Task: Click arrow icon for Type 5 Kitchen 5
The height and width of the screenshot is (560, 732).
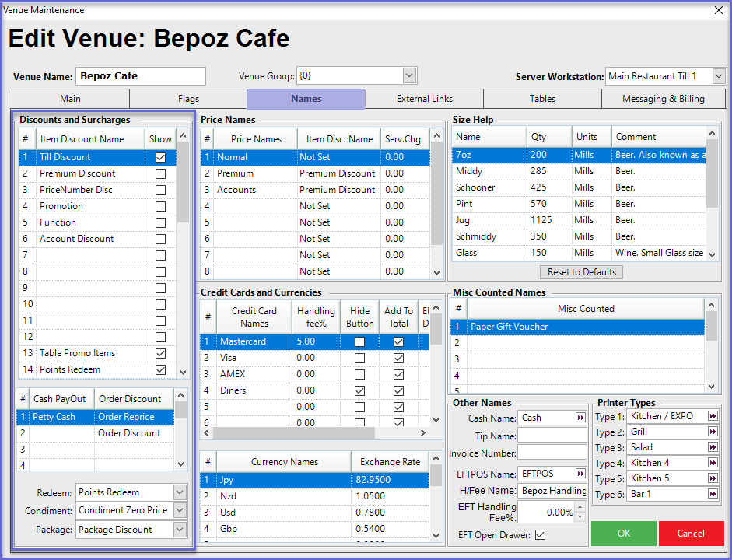Action: [x=713, y=478]
